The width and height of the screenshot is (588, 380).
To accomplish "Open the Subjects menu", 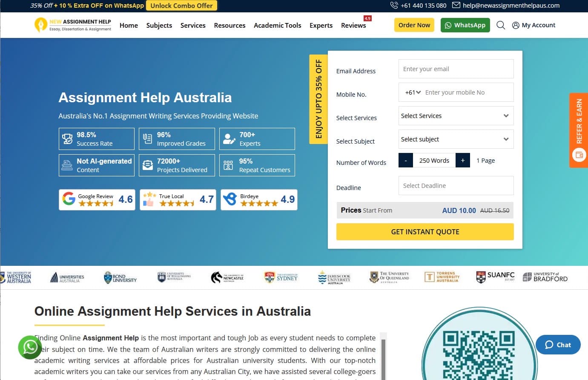I will coord(159,25).
